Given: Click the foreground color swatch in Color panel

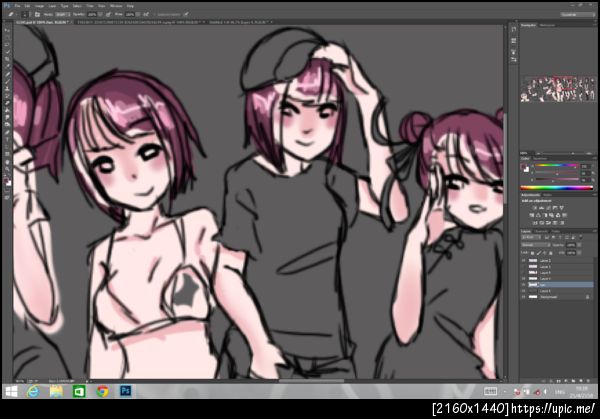Looking at the screenshot, I should click(524, 167).
